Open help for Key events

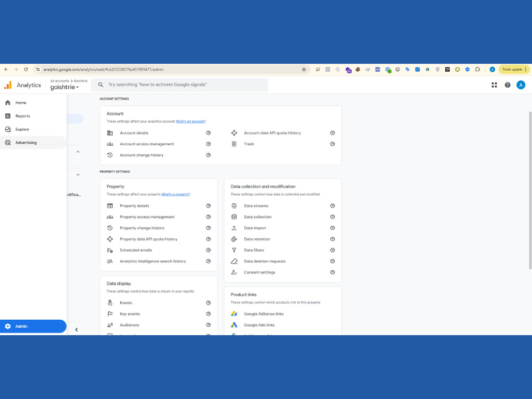click(209, 314)
